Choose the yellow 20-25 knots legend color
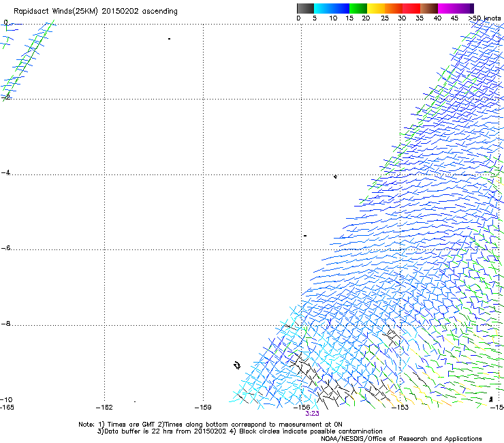 tap(376, 8)
